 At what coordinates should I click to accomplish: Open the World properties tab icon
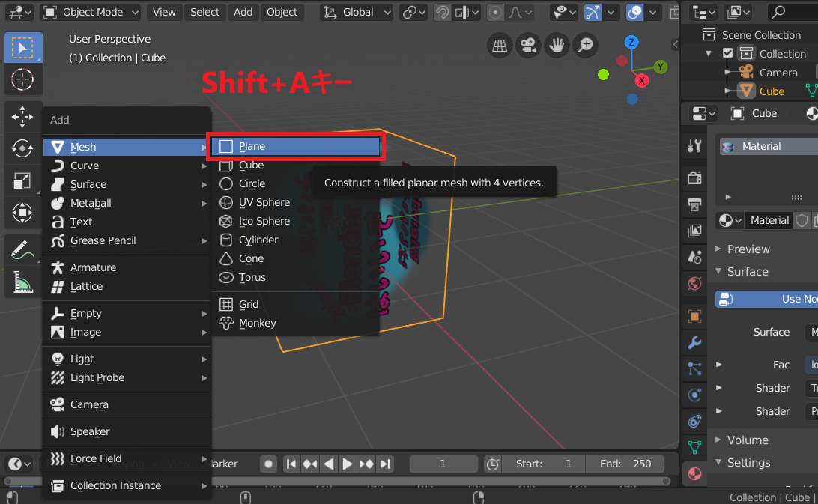[x=694, y=284]
